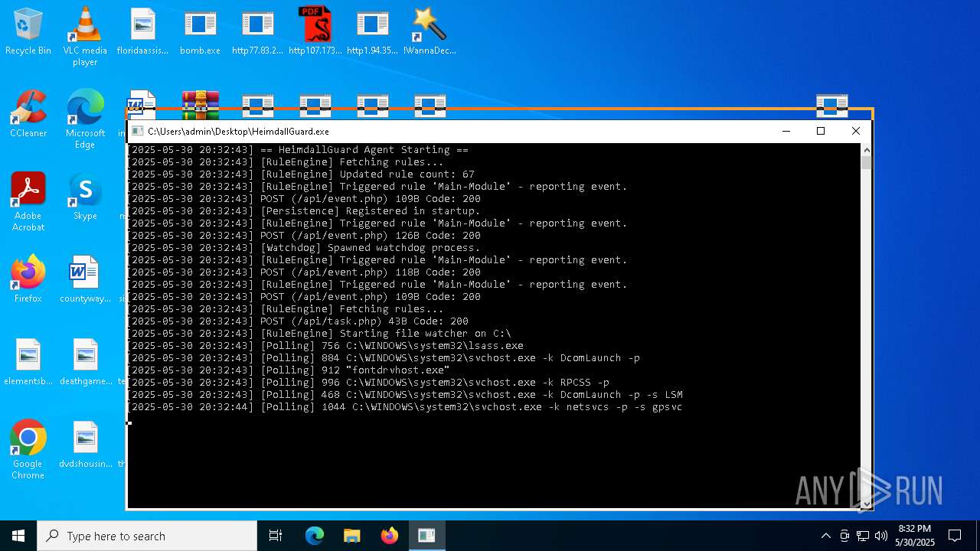Click the 'Spawned watchdog process.' log line
Screen dimensions: 980x551
point(304,248)
